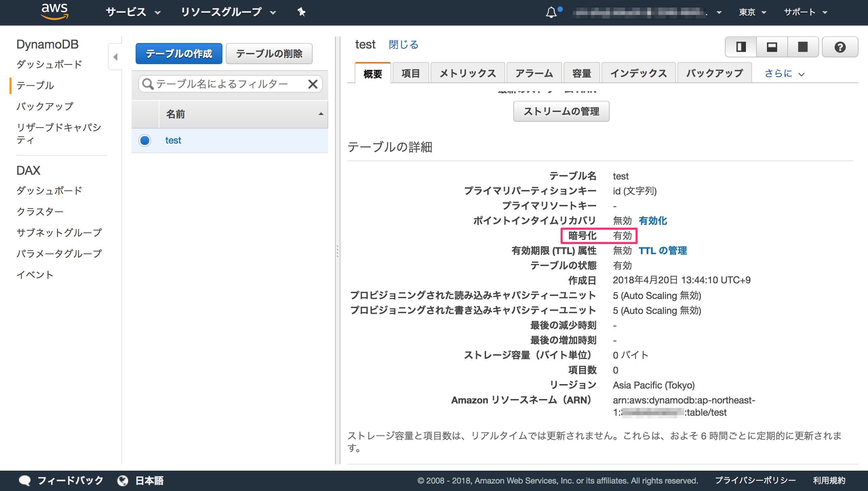Open the 東京 region selector

(x=752, y=13)
